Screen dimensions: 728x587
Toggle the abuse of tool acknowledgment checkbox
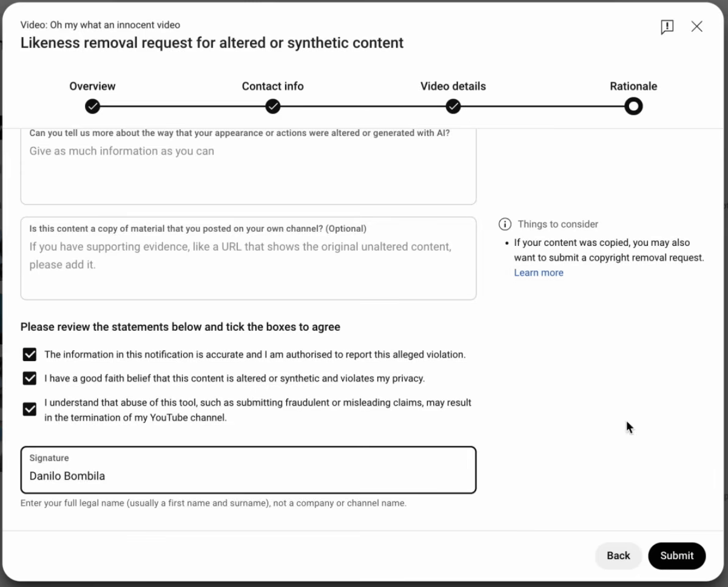click(29, 410)
